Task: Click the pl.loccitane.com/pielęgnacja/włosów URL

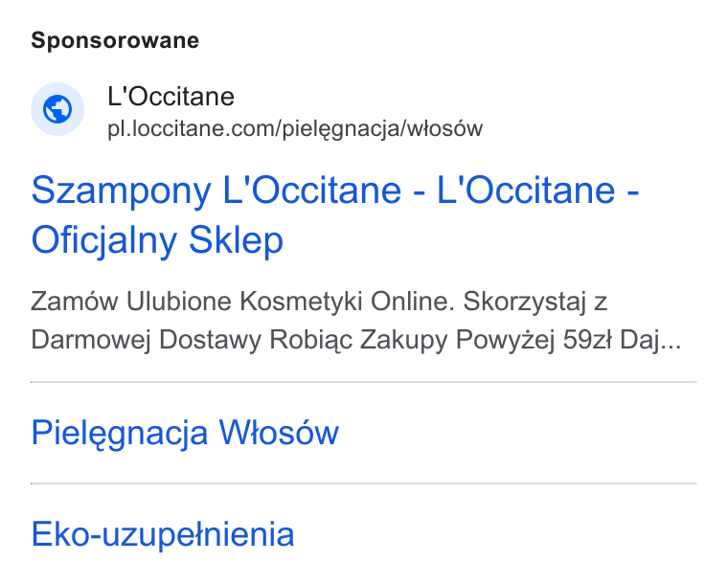Action: click(x=295, y=129)
